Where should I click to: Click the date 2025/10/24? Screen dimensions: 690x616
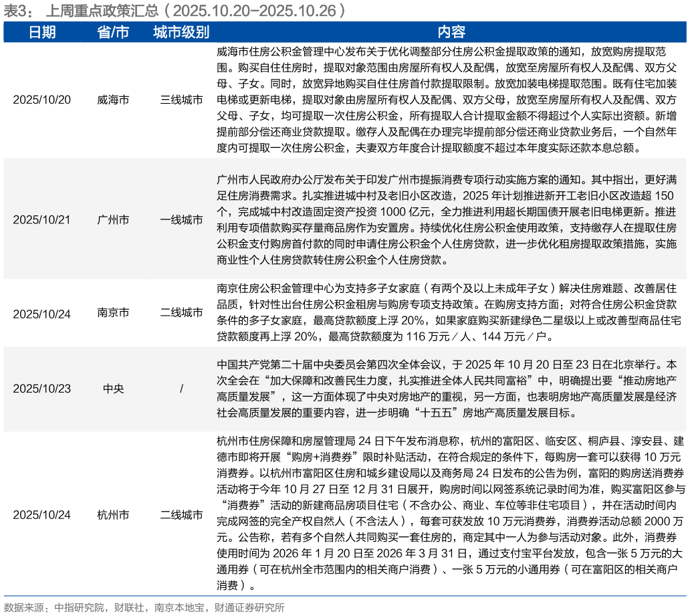[43, 516]
